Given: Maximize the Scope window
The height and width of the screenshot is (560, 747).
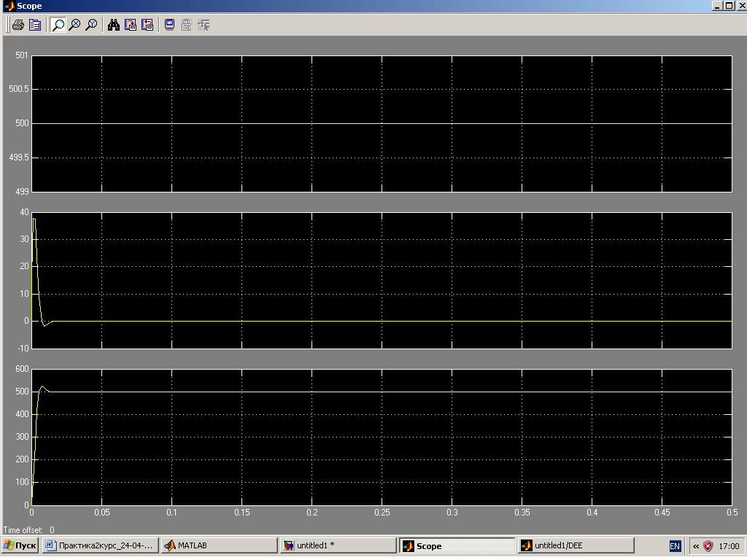Looking at the screenshot, I should click(x=729, y=6).
